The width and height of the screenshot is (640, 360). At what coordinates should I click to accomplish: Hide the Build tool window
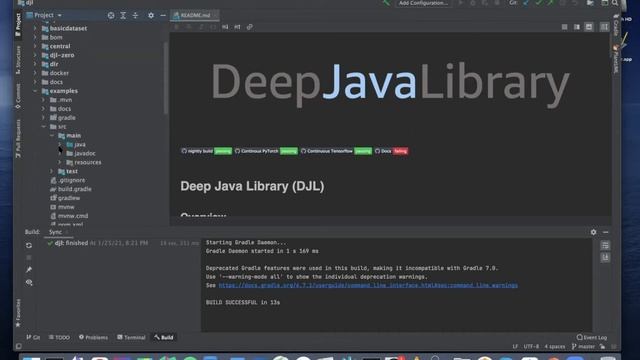pyautogui.click(x=606, y=232)
